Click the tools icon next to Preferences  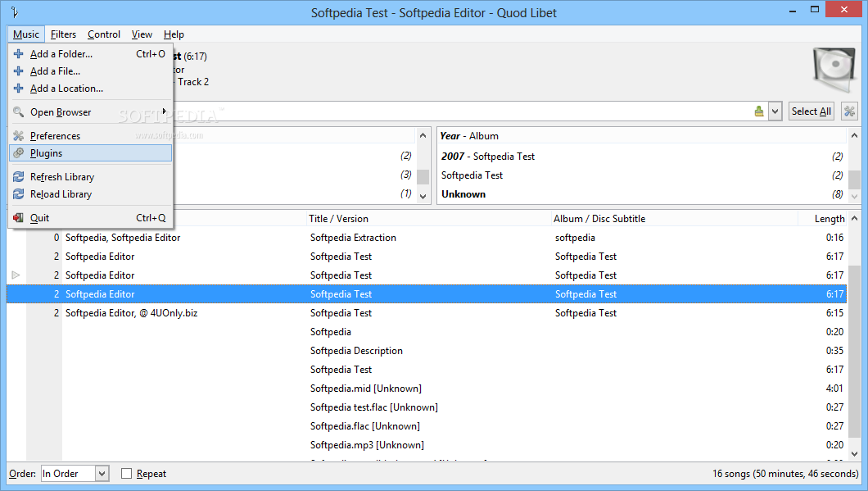click(x=18, y=136)
